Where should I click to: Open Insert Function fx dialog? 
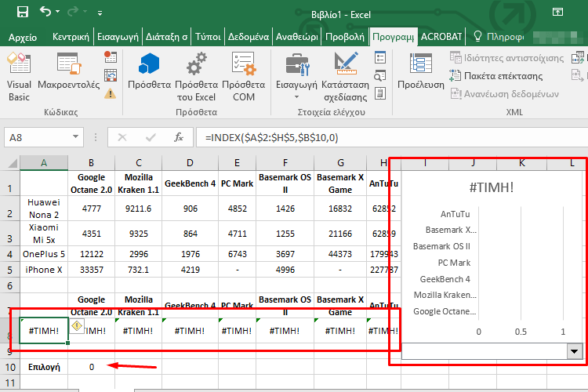click(179, 137)
